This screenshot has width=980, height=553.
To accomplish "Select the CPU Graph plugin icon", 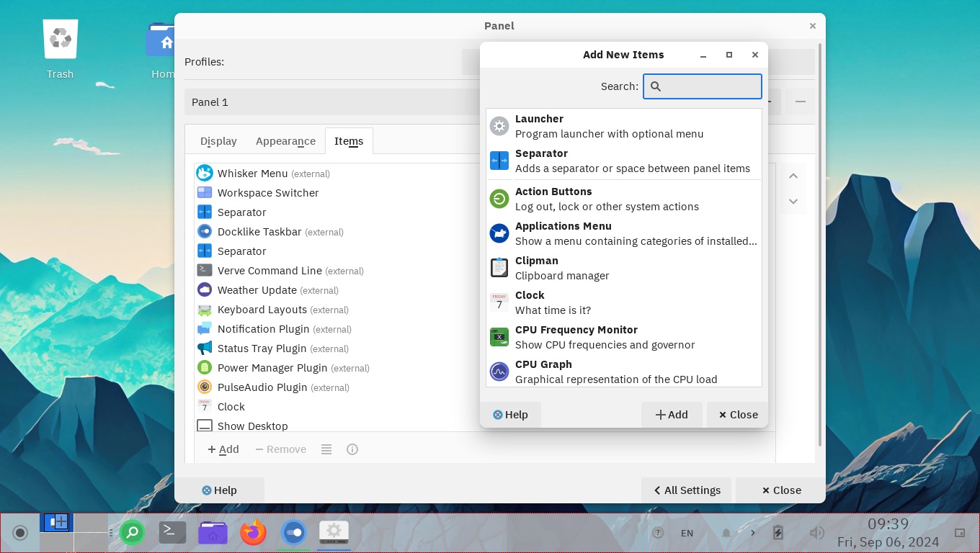I will click(x=499, y=372).
